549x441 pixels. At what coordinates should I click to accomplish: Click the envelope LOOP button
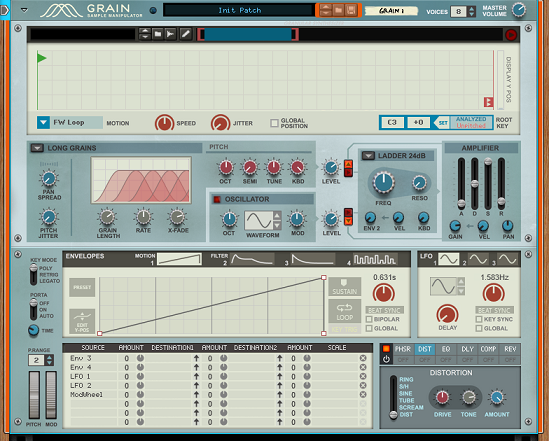point(345,311)
